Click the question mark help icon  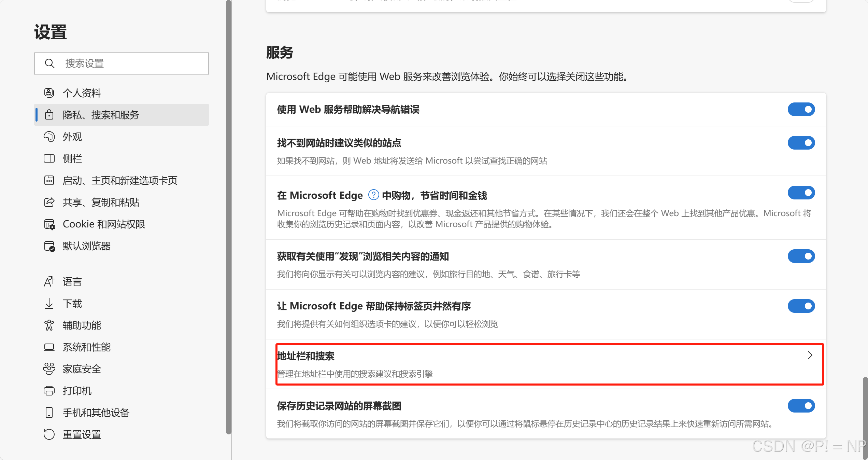tap(373, 195)
